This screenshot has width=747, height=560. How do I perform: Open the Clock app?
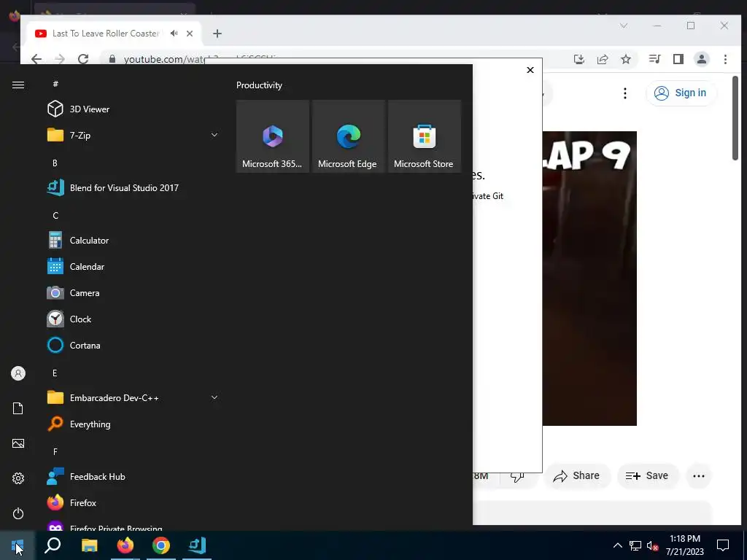(x=133, y=319)
